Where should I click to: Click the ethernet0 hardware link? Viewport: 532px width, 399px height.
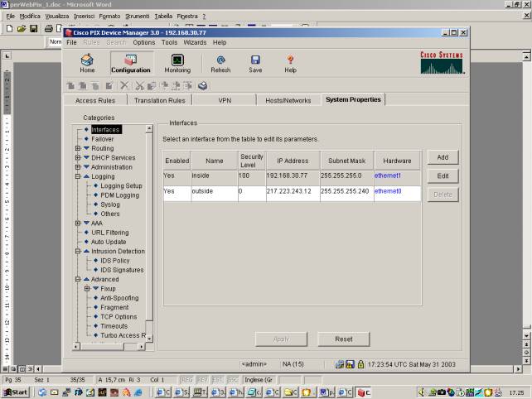click(x=388, y=191)
